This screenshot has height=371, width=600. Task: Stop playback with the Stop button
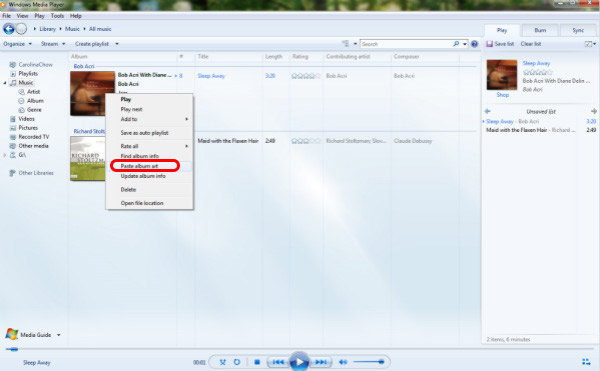[257, 362]
